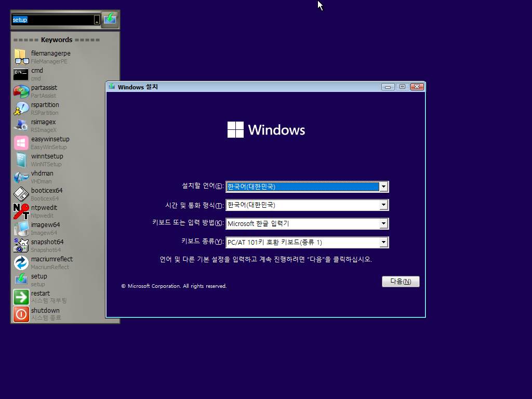Open the 시간 및 통화 형식 dropdown
Screen dimensions: 532x399
[383, 205]
